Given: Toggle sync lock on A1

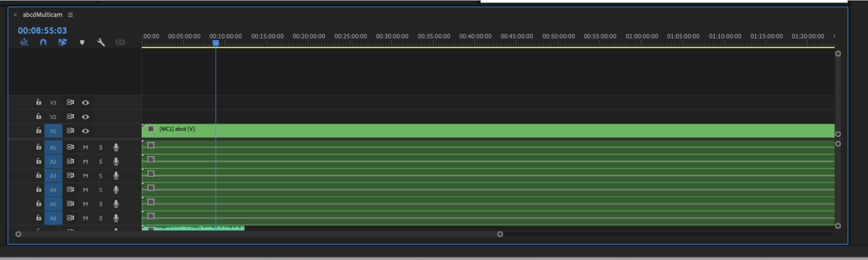Looking at the screenshot, I should pos(70,147).
